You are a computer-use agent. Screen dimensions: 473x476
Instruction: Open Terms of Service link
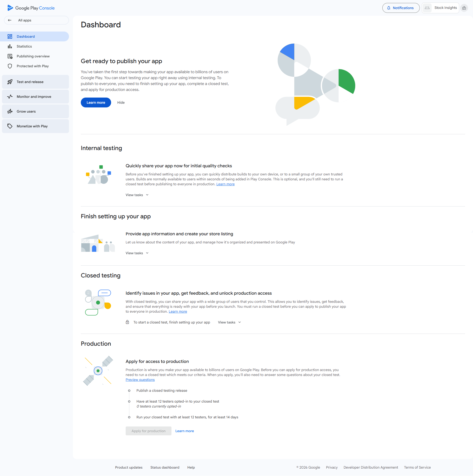pyautogui.click(x=417, y=467)
